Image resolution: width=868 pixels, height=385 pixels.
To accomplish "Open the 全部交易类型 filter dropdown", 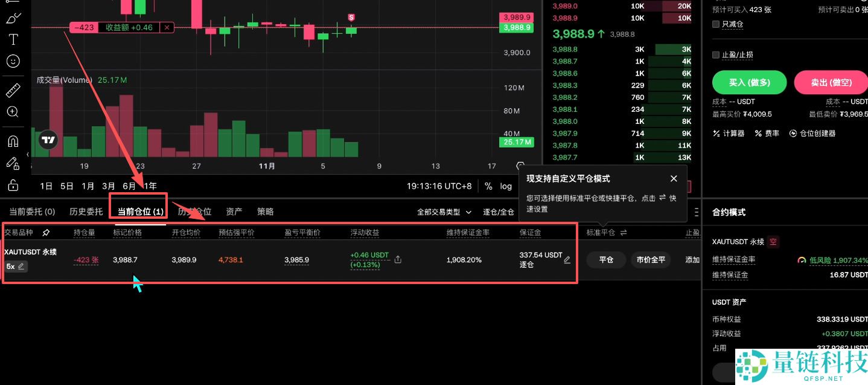I will click(445, 212).
